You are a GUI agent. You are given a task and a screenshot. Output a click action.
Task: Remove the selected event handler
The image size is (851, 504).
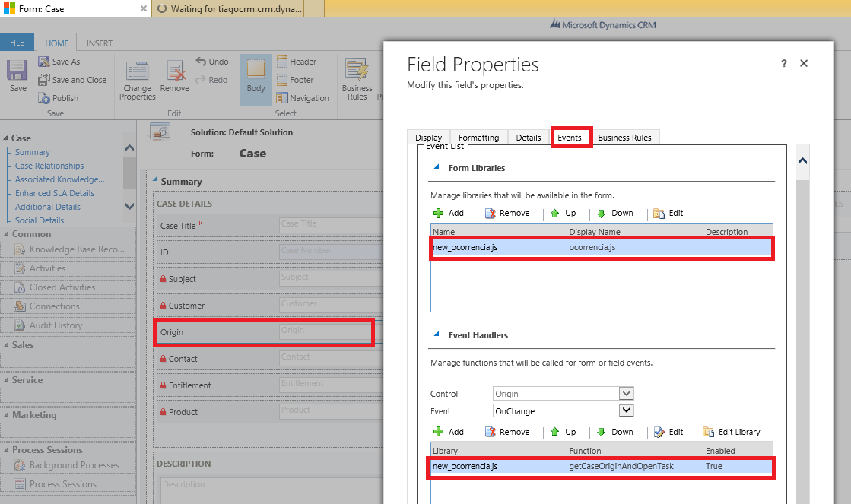click(506, 432)
